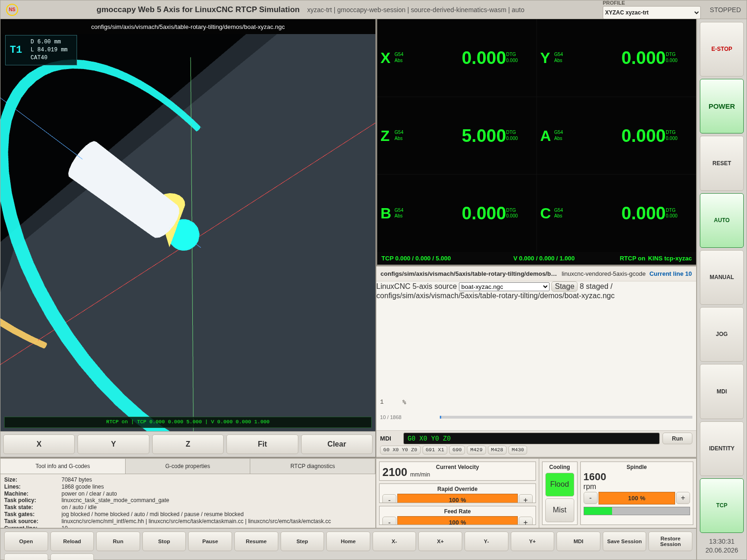Fit the 3D preview view
747x560 pixels.
[262, 444]
